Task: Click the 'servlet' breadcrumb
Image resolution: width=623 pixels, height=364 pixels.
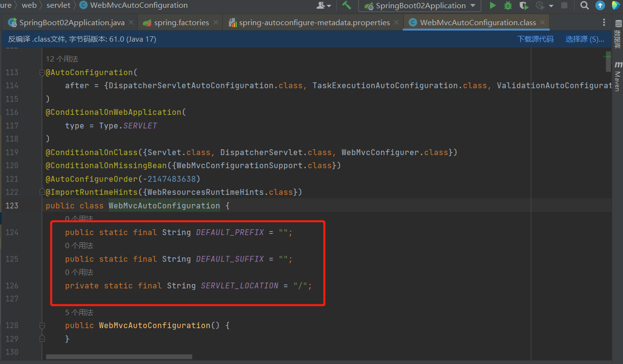Action: click(x=58, y=5)
